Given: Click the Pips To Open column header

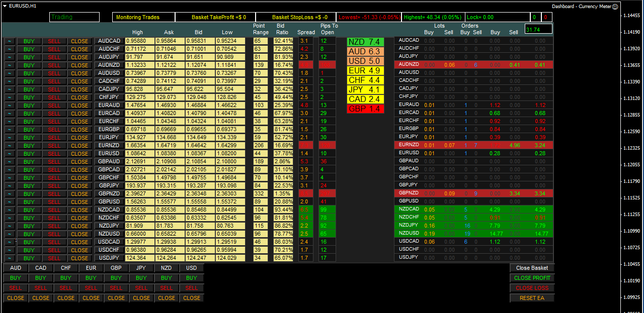Looking at the screenshot, I should tap(329, 29).
